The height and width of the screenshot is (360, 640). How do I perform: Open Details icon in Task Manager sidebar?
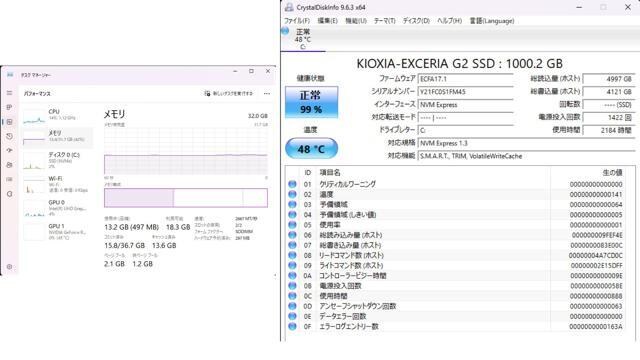pyautogui.click(x=9, y=179)
